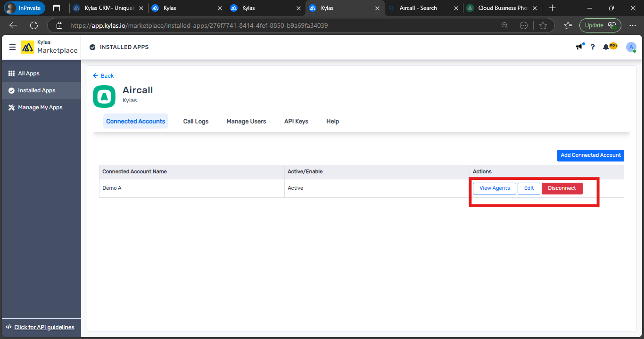Viewport: 644px width, 339px height.
Task: Open the tab actions menu icon
Action: tap(57, 8)
